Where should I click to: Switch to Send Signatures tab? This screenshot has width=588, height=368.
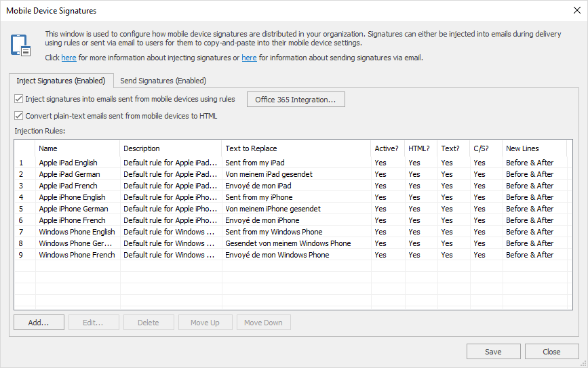pos(163,81)
